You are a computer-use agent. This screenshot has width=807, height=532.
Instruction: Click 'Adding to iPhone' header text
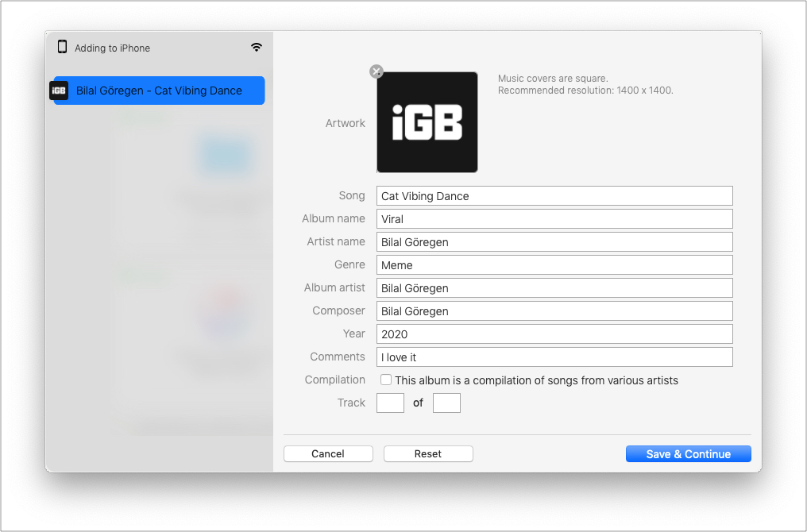click(x=112, y=48)
